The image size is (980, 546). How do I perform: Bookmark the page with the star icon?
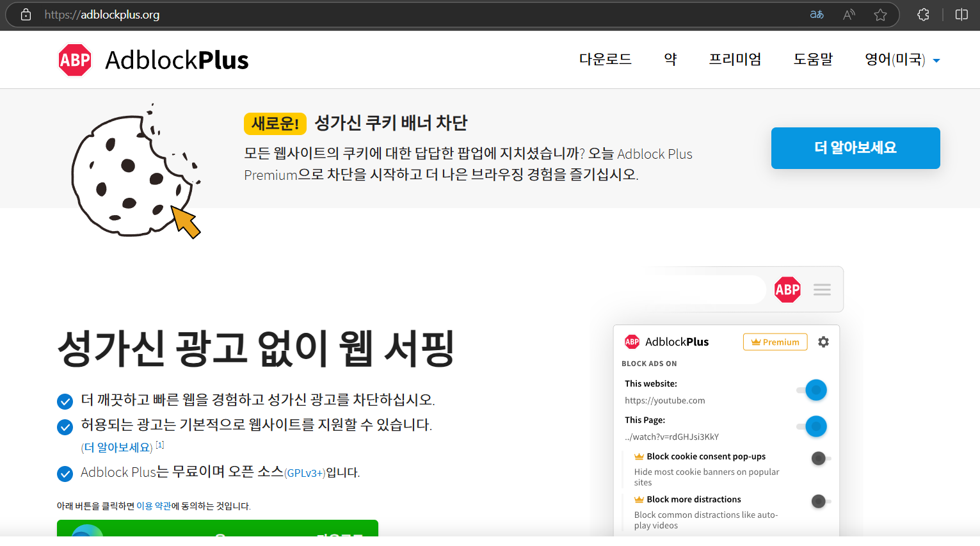pos(880,14)
